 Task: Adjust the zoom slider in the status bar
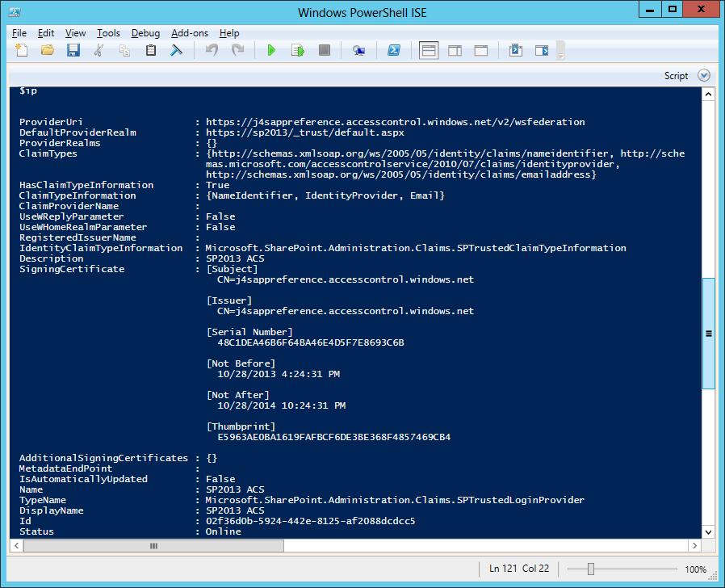(590, 569)
